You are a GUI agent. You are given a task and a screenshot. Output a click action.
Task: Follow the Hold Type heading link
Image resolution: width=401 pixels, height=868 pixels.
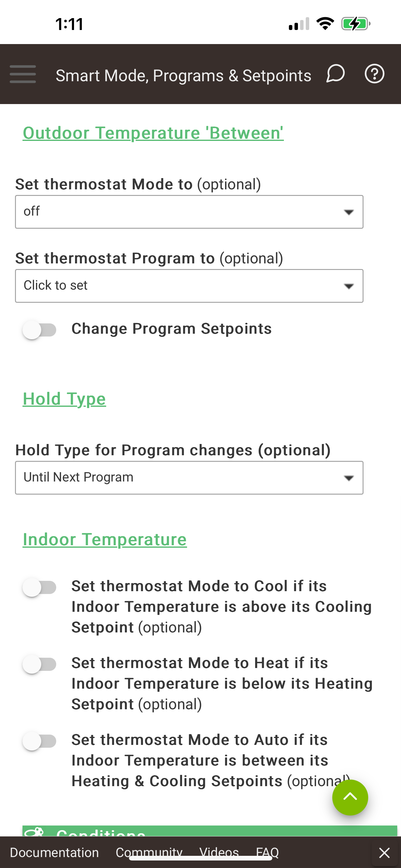[64, 399]
